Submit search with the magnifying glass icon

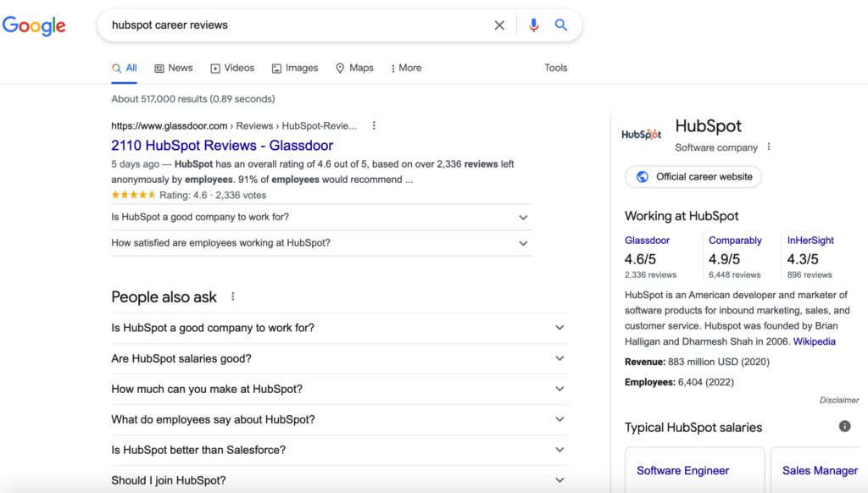click(x=561, y=25)
